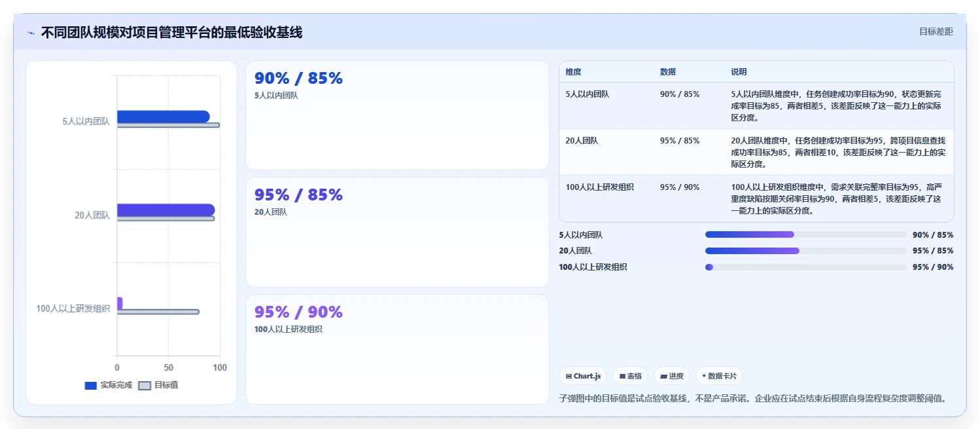Click the 95% / 85% table data cell
The image size is (980, 429).
[680, 141]
